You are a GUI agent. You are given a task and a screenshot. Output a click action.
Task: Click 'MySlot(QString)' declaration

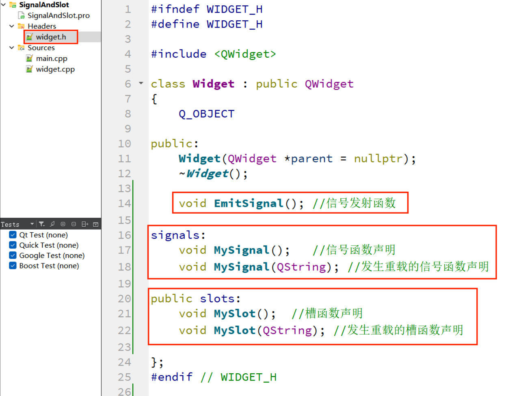click(269, 330)
